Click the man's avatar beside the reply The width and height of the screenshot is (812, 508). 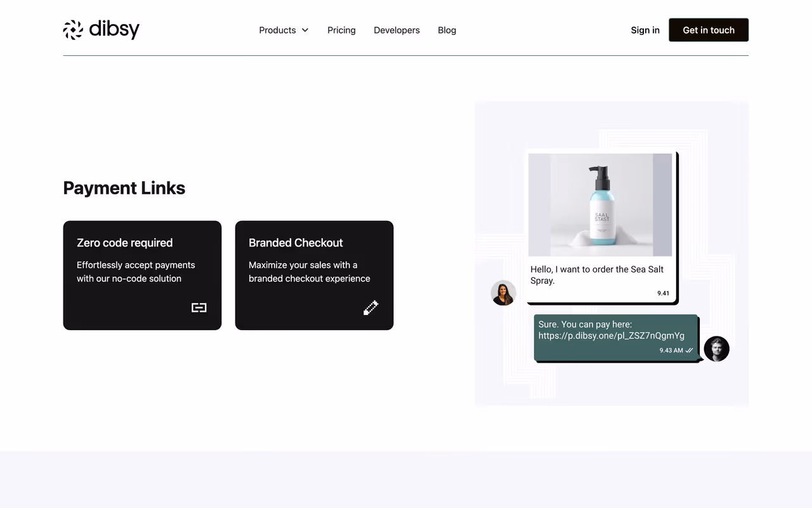[717, 349]
